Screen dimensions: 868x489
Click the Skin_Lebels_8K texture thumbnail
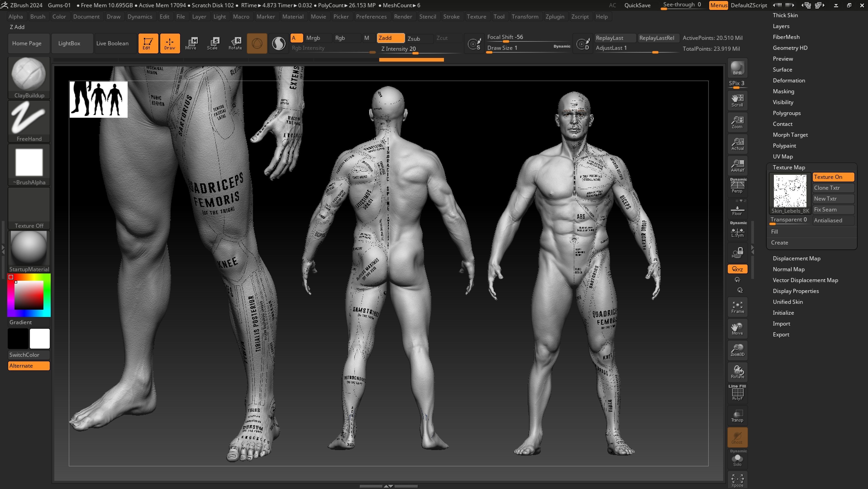coord(790,194)
